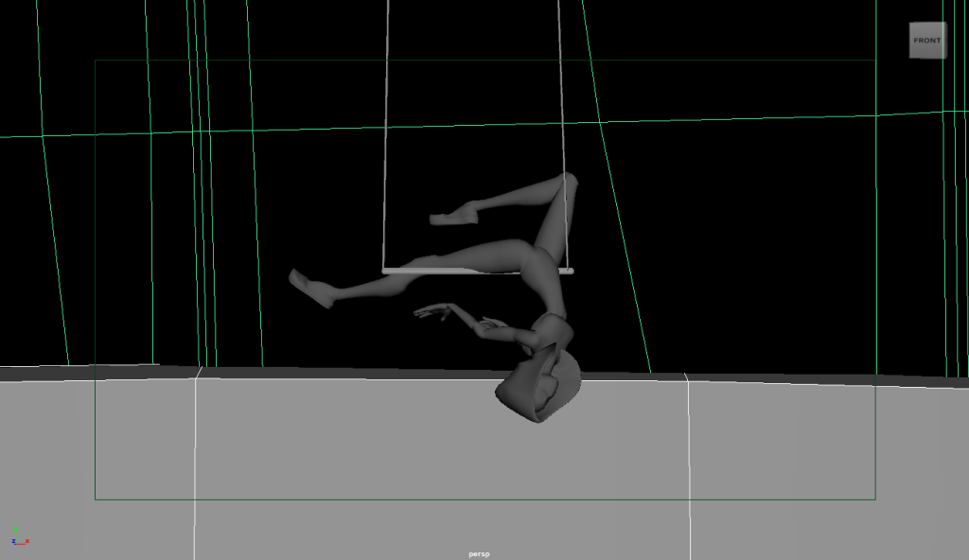
Task: Click the persp camera name label
Action: coord(479,553)
